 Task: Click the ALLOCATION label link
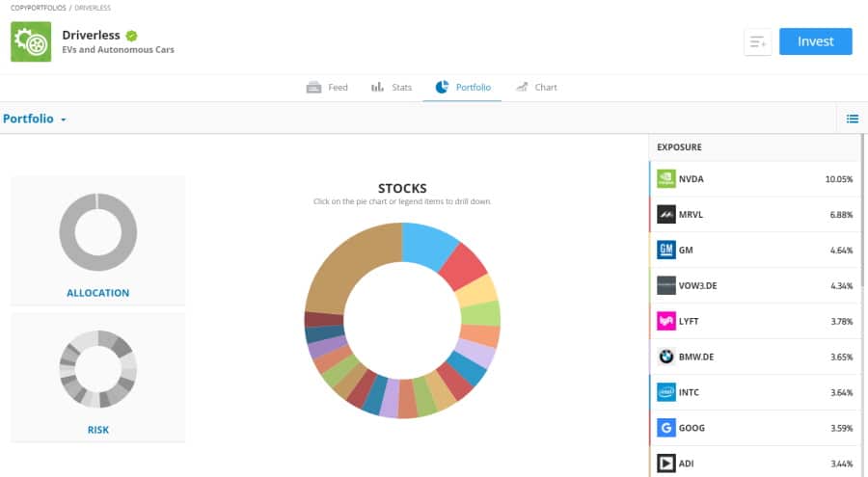pos(98,293)
